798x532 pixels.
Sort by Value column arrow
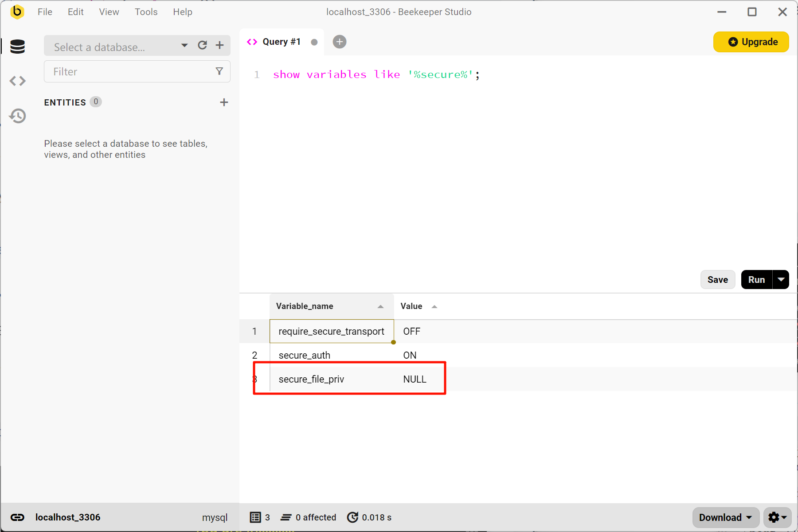[434, 306]
